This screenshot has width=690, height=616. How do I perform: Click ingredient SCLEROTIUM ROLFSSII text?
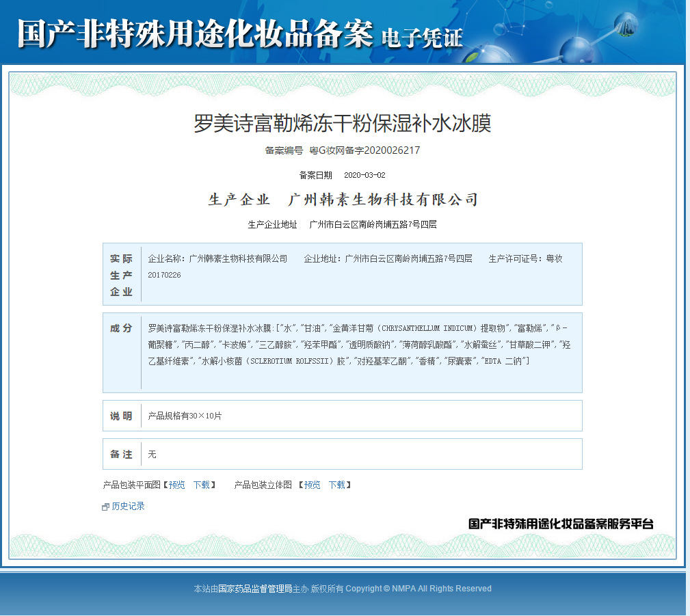coord(289,361)
